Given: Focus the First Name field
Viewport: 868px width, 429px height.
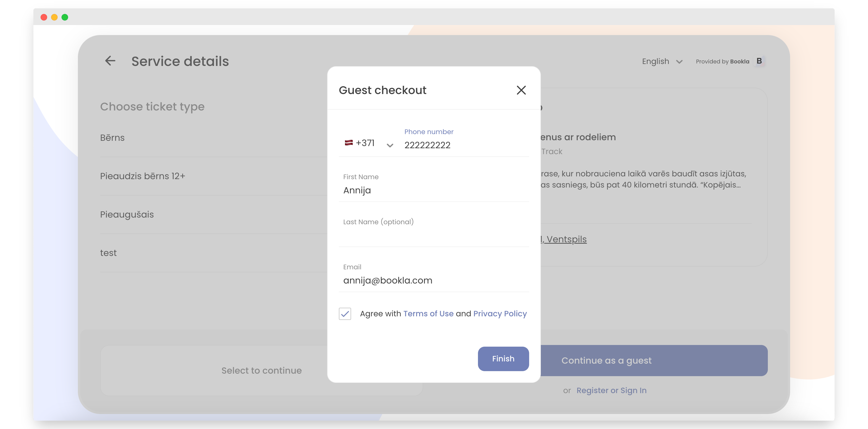Looking at the screenshot, I should coord(434,190).
